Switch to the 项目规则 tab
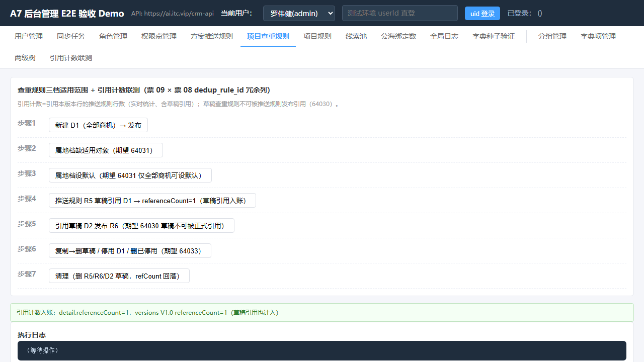Screen dimensions: 644x362 click(317, 36)
